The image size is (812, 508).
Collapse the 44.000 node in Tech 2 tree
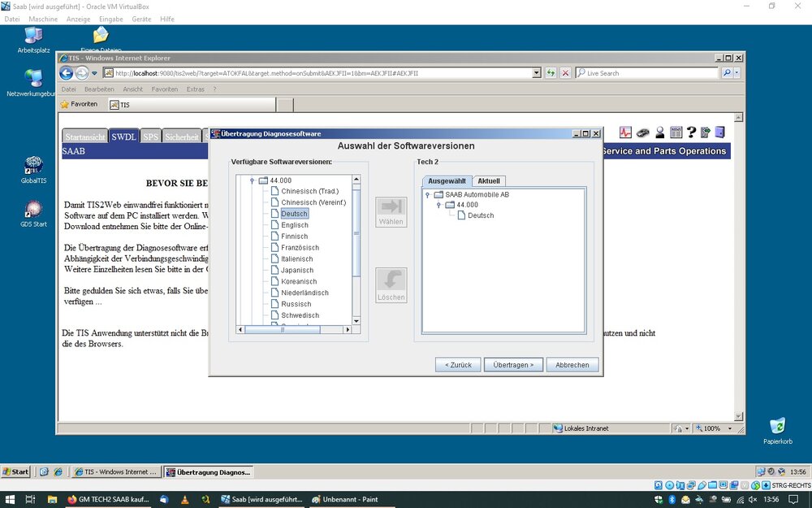(438, 206)
